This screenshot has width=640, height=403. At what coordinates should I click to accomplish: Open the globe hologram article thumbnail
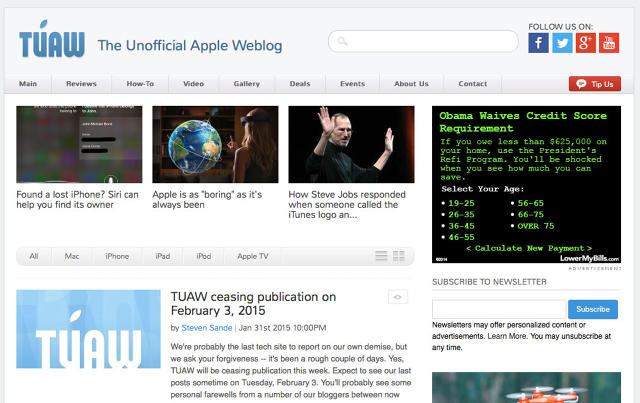[215, 144]
